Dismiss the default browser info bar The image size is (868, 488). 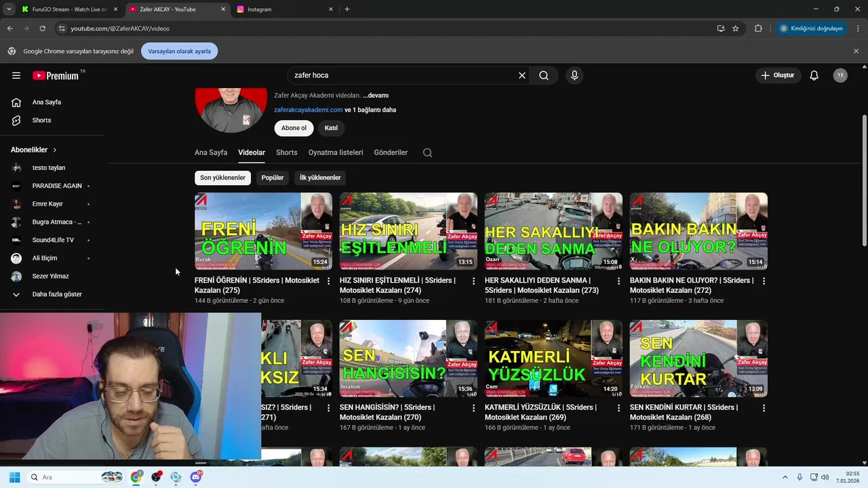856,51
